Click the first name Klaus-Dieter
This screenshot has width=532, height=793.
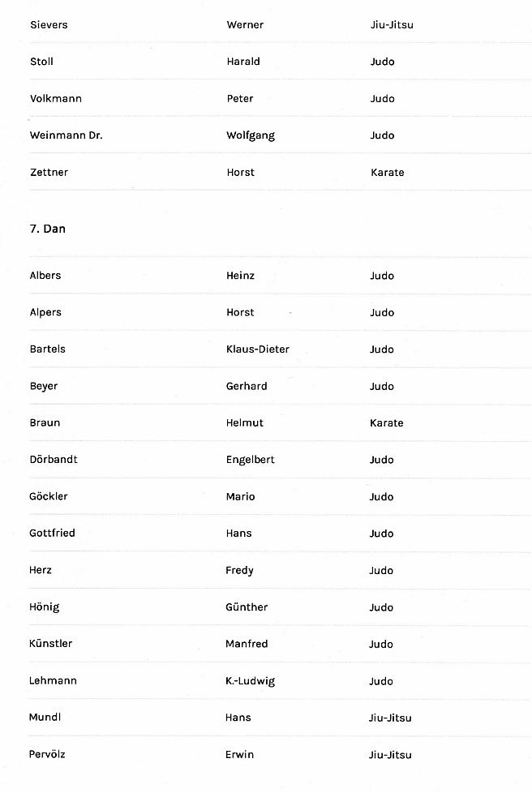(258, 349)
